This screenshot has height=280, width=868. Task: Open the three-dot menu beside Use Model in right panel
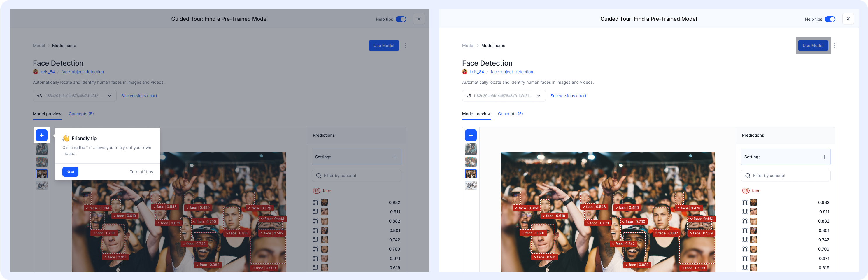(835, 45)
